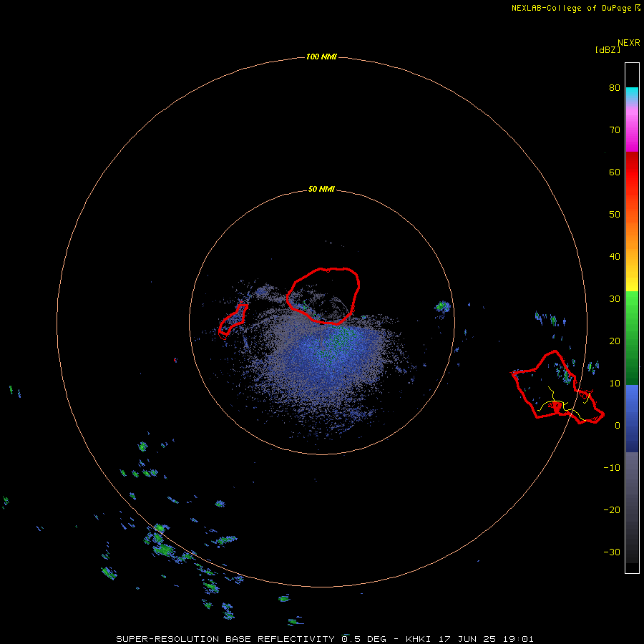Click the KHKI station identifier

coord(418,639)
